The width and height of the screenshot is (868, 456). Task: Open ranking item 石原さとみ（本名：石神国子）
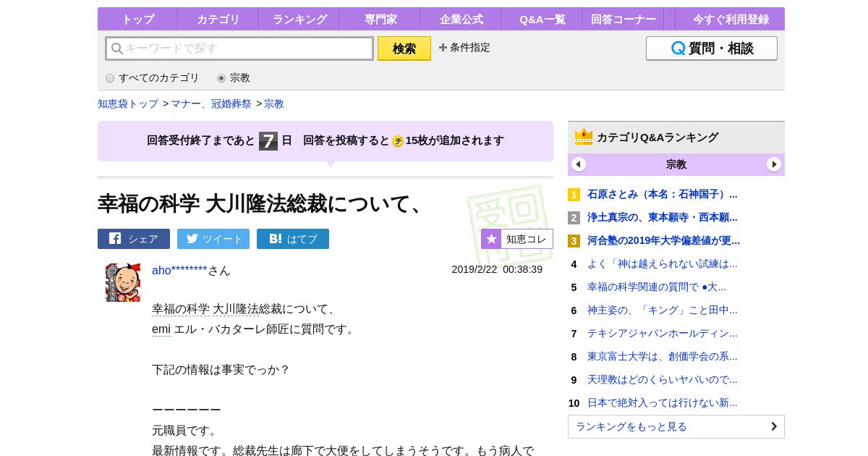coord(663,194)
